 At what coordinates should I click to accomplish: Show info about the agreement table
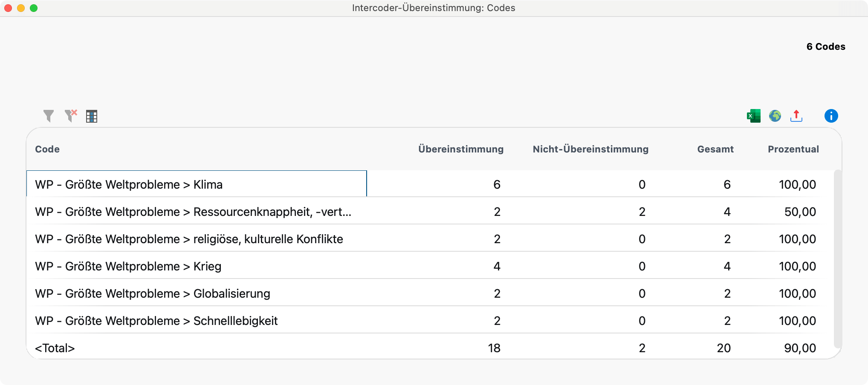830,115
